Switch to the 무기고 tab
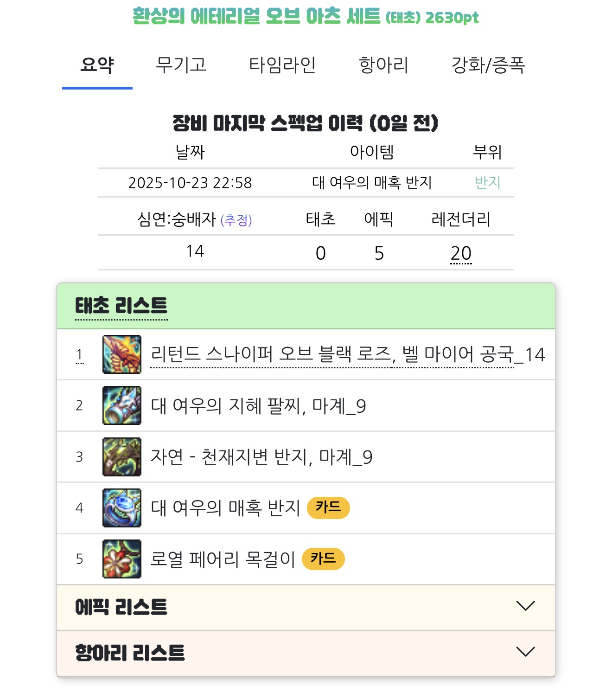612x700 pixels. tap(181, 65)
